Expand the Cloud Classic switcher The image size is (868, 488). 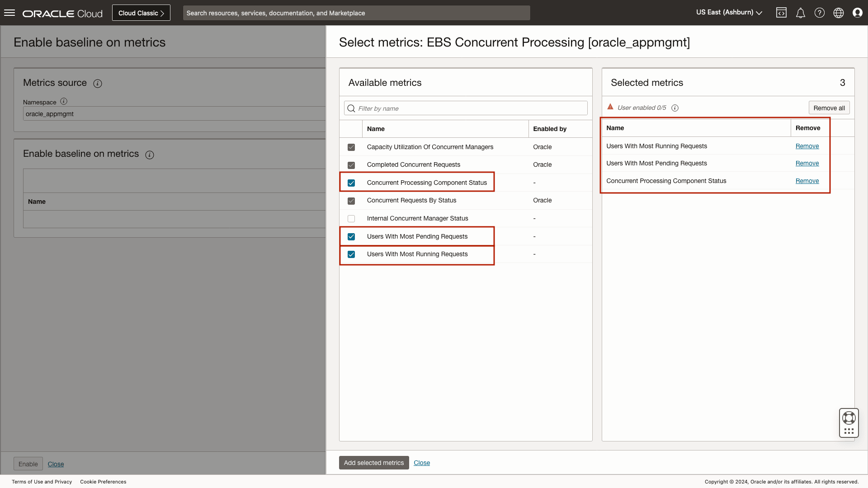pos(141,13)
